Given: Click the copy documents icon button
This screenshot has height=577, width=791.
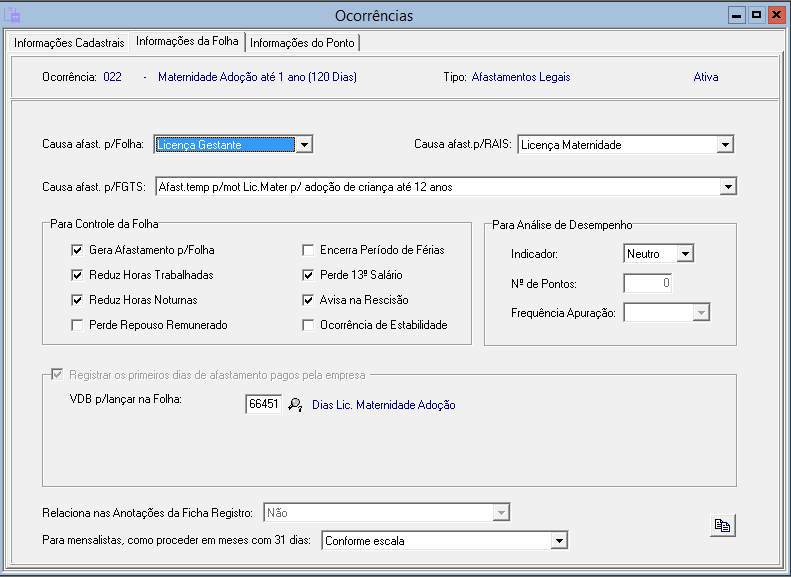Looking at the screenshot, I should click(722, 526).
